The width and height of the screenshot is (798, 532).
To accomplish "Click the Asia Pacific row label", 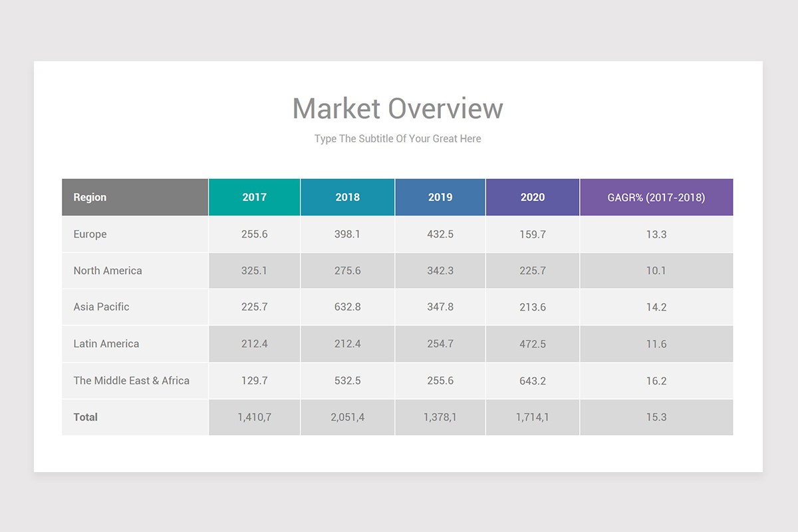I will (100, 307).
